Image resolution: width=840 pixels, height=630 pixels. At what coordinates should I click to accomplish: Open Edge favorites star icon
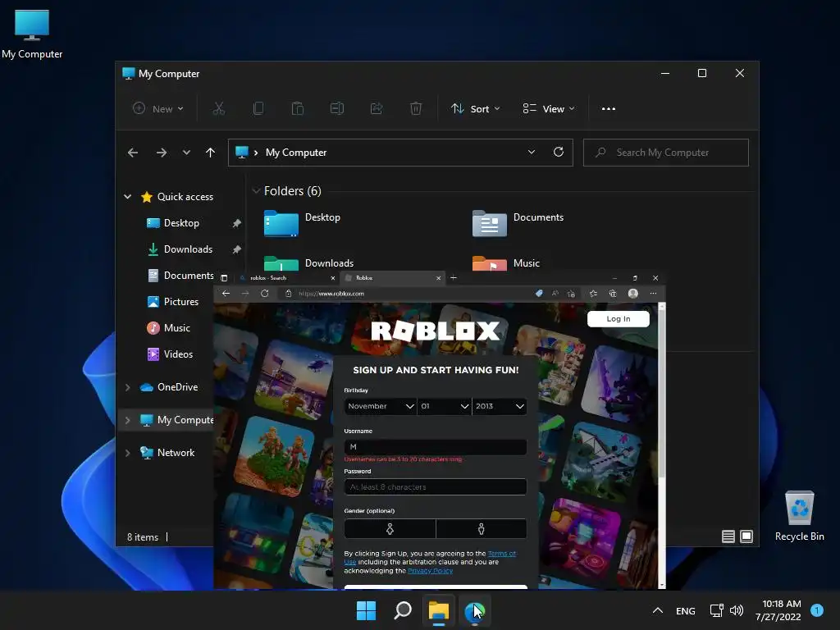pyautogui.click(x=593, y=294)
